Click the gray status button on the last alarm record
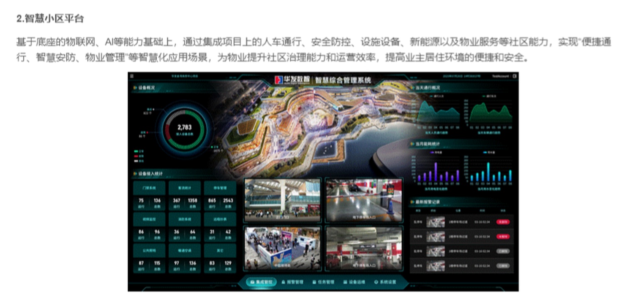Screen dimensions: 644x298 pos(503,266)
